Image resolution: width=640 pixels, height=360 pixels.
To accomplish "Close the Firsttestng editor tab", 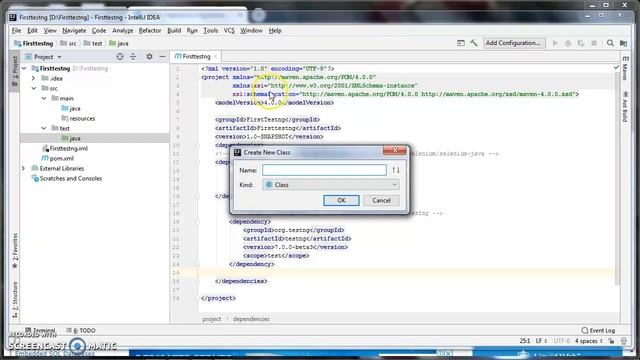I will [215, 56].
